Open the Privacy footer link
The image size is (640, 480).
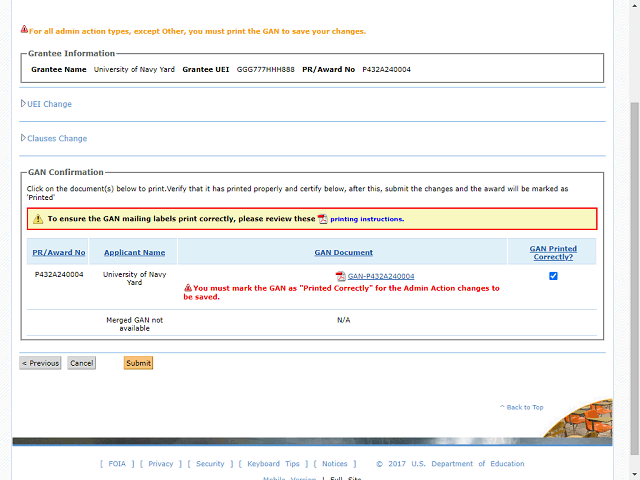pos(160,464)
